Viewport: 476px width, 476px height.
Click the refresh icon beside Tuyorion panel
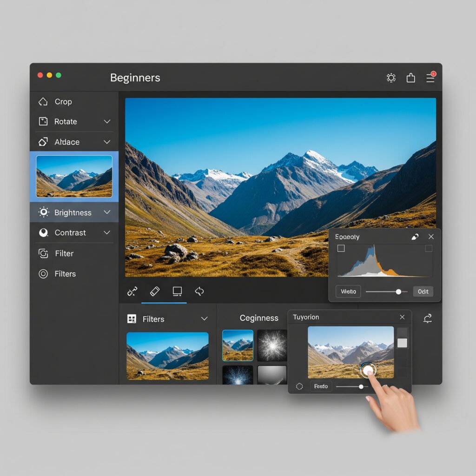pos(428,318)
